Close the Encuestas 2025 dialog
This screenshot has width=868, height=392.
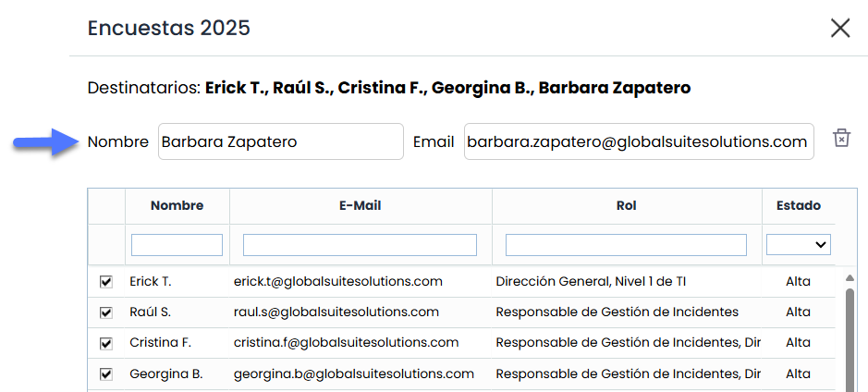pos(839,29)
